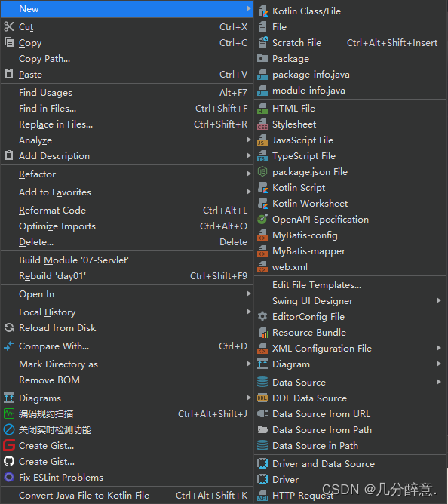Expand the Swing UI Designer submenu arrow
Screen dimensions: 448x504
(439, 300)
